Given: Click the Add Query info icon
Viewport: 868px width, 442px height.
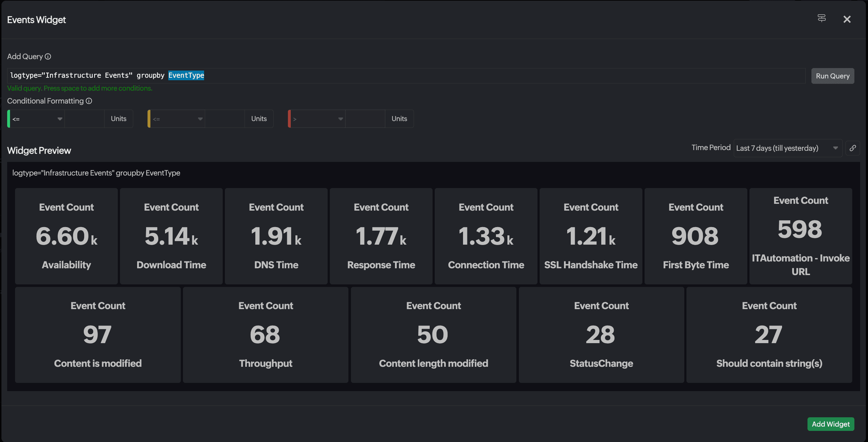Looking at the screenshot, I should click(48, 57).
